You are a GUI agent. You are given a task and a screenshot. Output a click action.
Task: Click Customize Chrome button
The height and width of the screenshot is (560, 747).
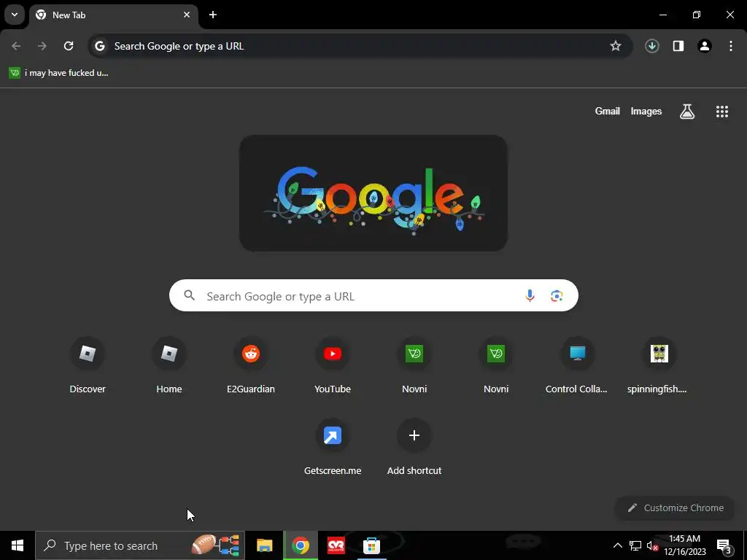coord(676,507)
